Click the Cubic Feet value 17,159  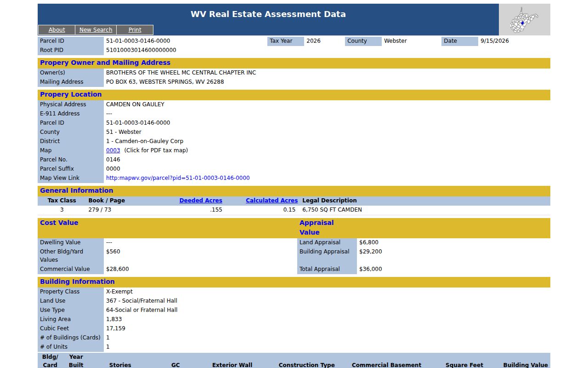[x=116, y=328]
